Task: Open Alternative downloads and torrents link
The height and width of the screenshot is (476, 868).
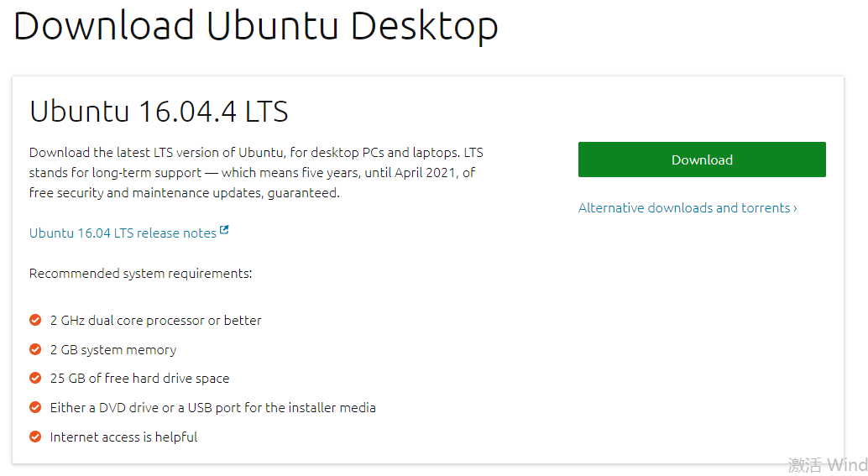Action: click(683, 207)
